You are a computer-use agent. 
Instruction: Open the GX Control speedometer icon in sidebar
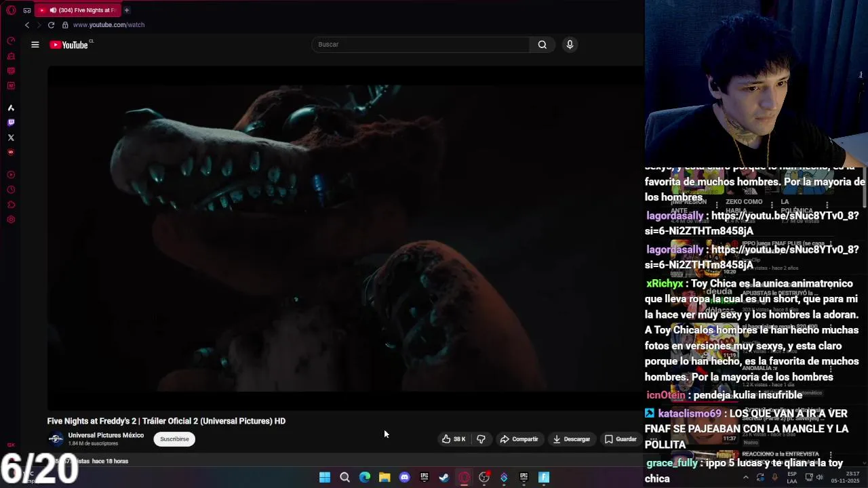coord(11,41)
